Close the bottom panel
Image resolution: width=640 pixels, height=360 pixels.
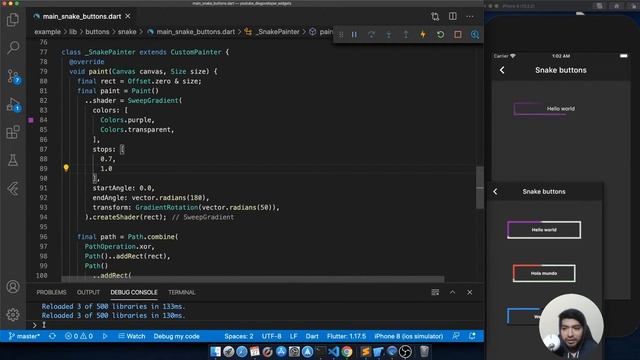[469, 292]
